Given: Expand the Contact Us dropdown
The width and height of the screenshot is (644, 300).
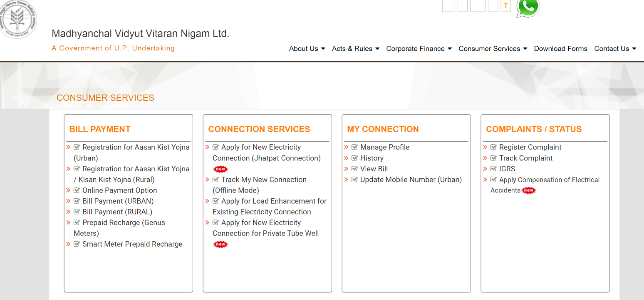Looking at the screenshot, I should (615, 49).
